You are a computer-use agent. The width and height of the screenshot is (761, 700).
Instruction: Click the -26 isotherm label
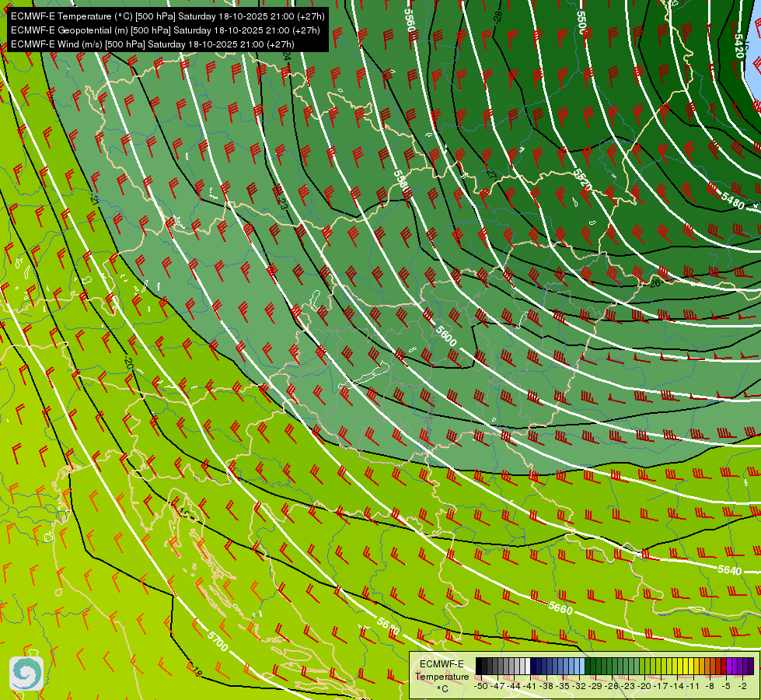pos(655,282)
